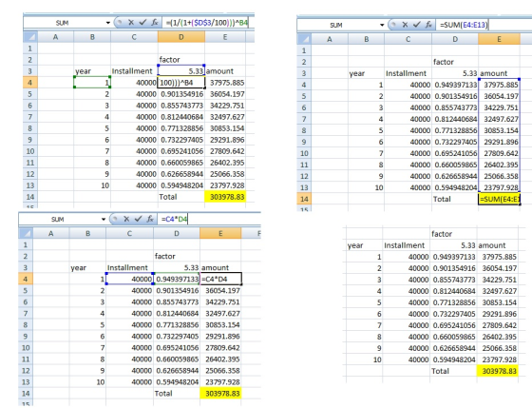This screenshot has height=408, width=532.
Task: Click 34229.751 cell in bottom-right table
Action: (498, 280)
